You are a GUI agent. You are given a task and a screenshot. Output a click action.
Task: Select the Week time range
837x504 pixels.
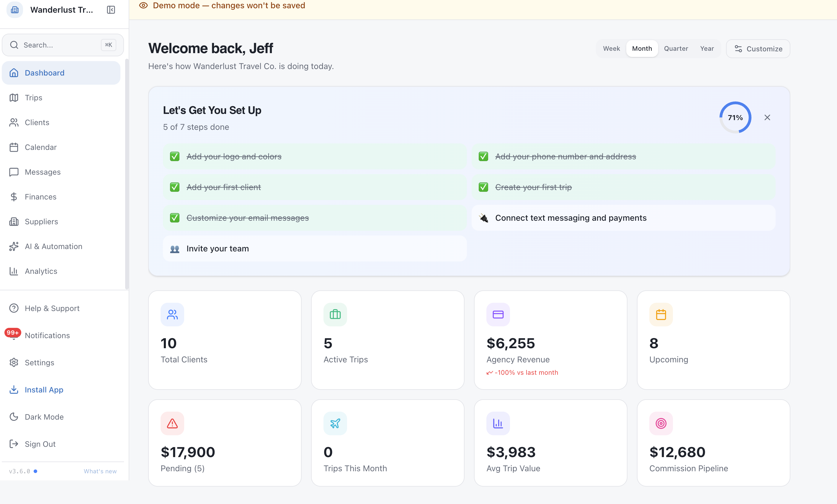point(611,49)
